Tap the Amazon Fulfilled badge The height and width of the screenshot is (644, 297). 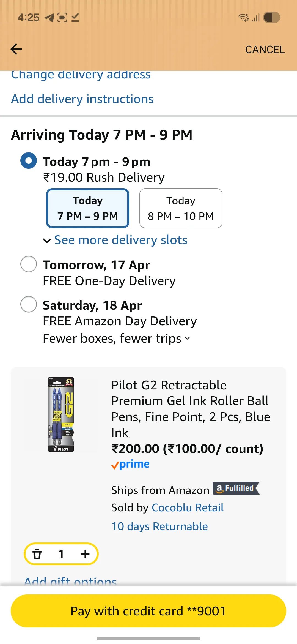coord(236,488)
